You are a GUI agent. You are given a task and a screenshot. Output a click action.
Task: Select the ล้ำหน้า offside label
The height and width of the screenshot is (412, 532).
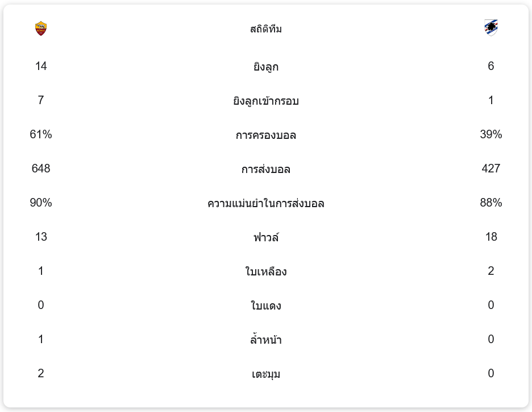click(266, 340)
